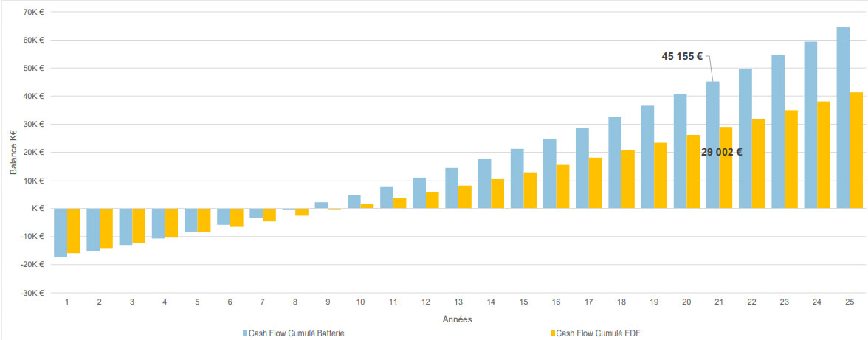
Task: Click the year 12 label on horizontal axis
Action: 426,302
